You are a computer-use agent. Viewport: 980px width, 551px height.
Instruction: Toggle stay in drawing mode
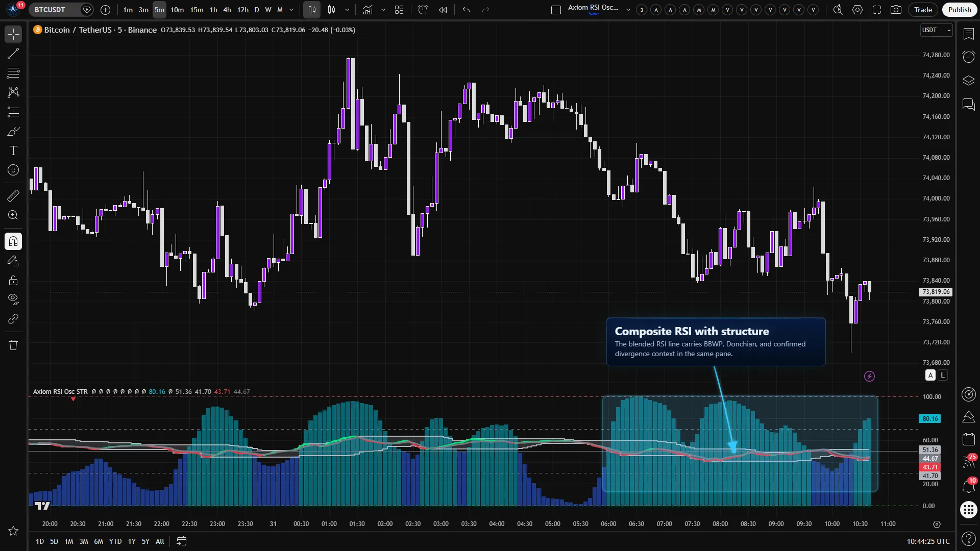point(13,261)
